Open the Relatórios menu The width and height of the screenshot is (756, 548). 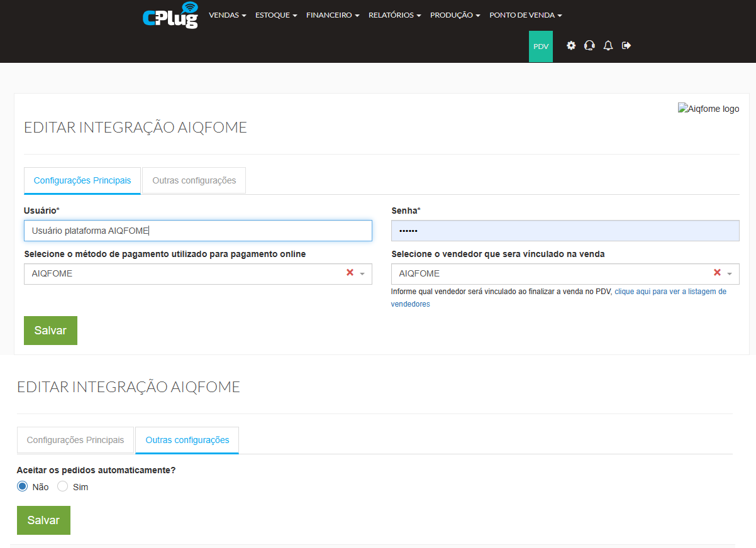click(x=395, y=15)
